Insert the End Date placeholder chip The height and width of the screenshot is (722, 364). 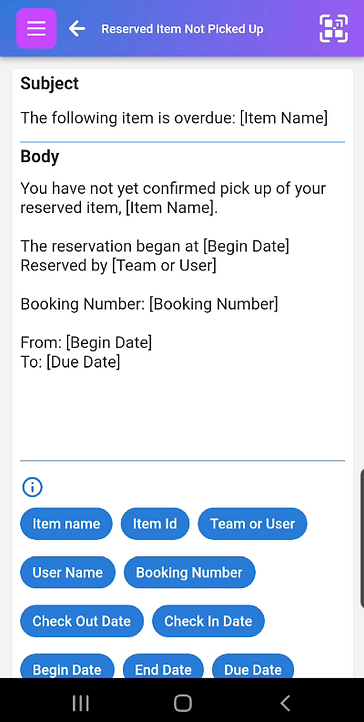click(163, 666)
